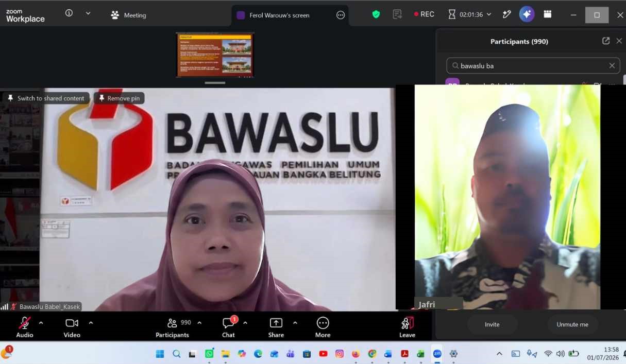Click the Unmute me button

572,324
